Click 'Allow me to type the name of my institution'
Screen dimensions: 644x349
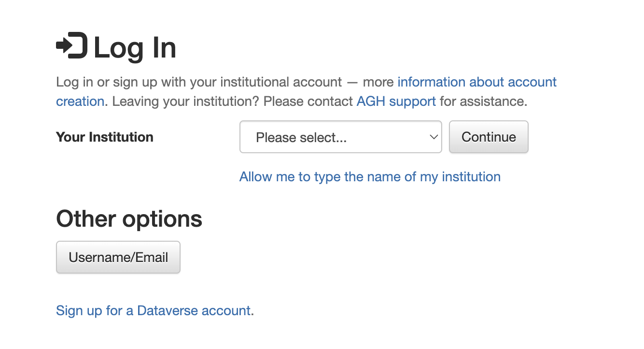370,177
